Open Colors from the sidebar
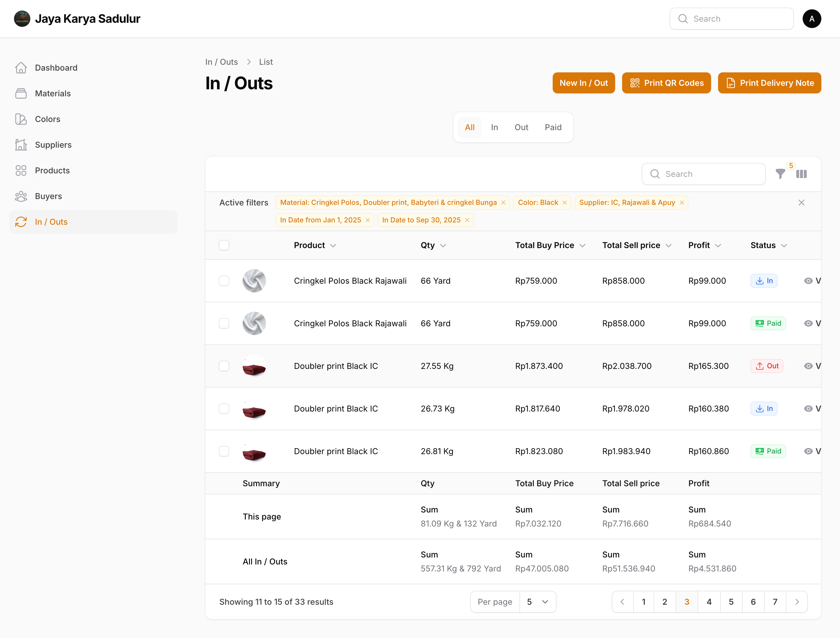The height and width of the screenshot is (638, 840). coord(48,118)
